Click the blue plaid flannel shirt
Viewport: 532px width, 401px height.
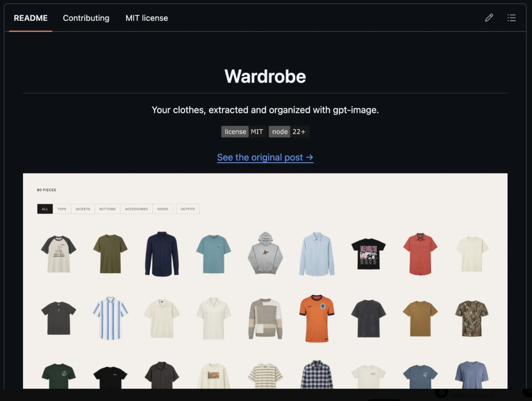click(317, 375)
